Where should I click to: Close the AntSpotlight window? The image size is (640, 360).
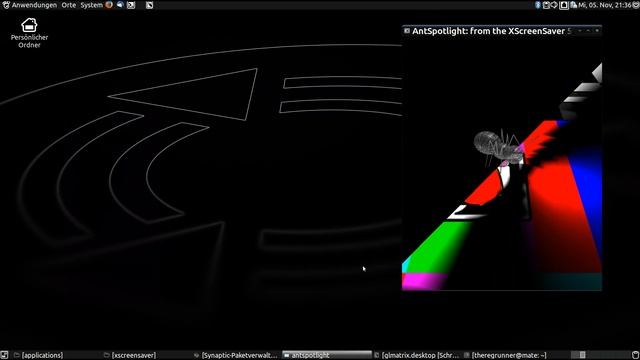click(597, 31)
